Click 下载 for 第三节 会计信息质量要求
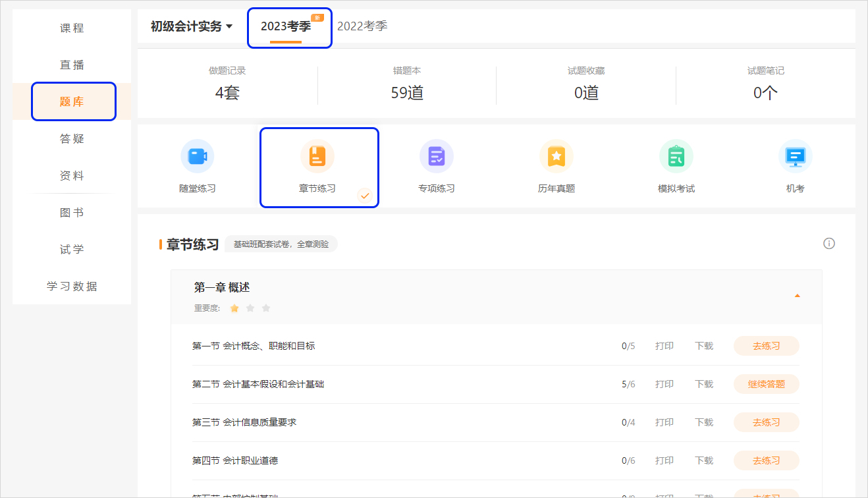This screenshot has width=868, height=498. 703,422
